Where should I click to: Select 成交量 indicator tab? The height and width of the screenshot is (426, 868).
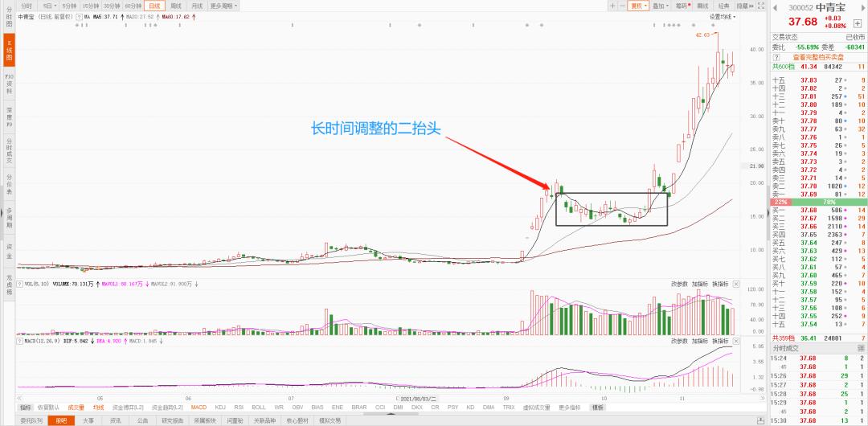pyautogui.click(x=76, y=408)
